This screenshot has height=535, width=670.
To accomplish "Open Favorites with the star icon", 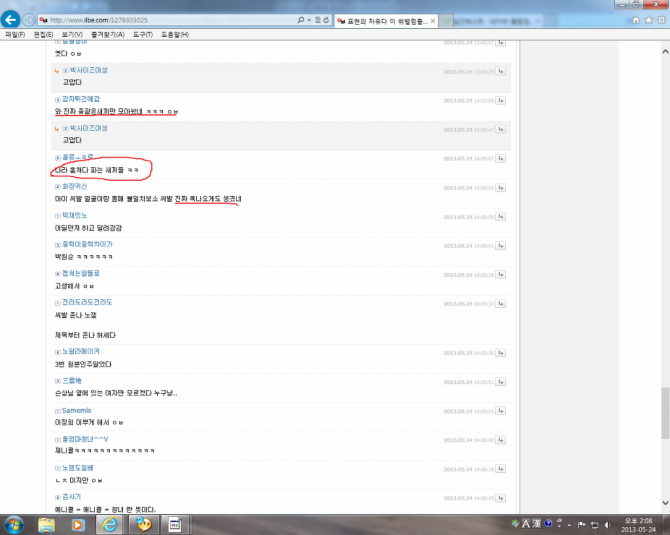I will [649, 20].
